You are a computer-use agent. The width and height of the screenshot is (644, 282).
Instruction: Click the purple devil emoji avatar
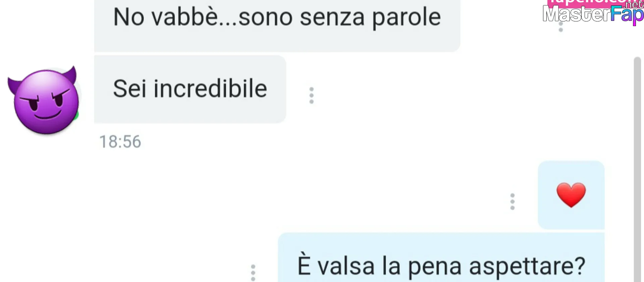pos(44,100)
